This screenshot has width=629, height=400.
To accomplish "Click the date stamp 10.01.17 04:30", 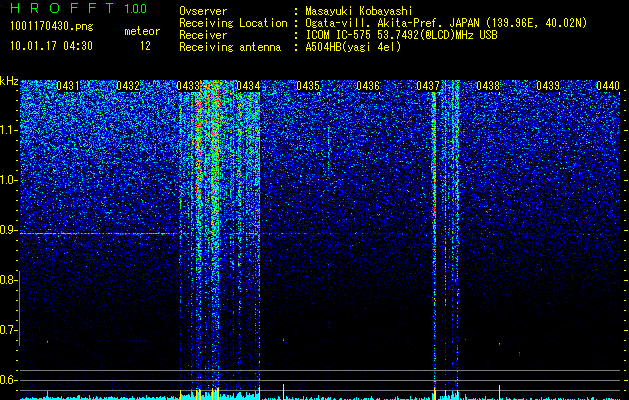I will tap(51, 46).
